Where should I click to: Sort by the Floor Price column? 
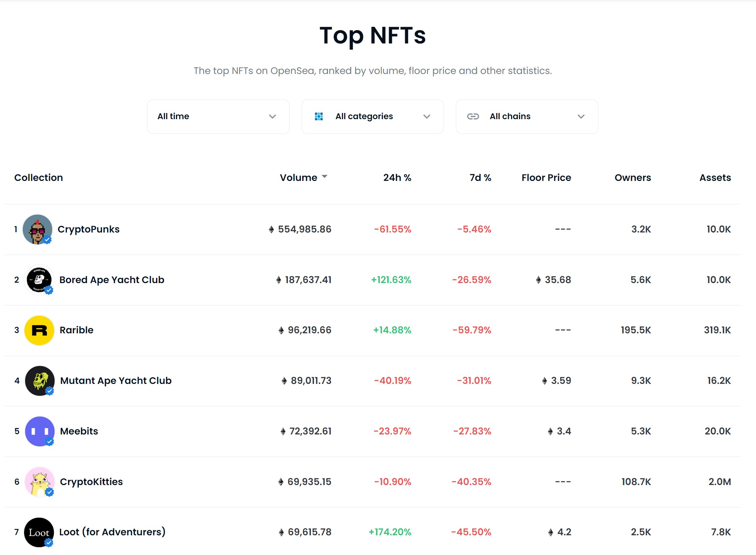(x=546, y=178)
